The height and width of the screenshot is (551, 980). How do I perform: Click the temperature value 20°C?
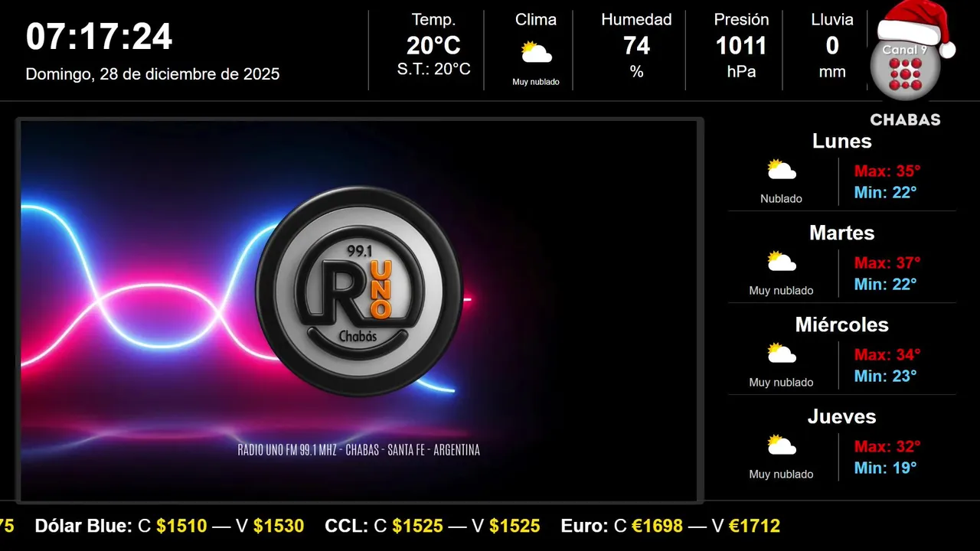433,46
